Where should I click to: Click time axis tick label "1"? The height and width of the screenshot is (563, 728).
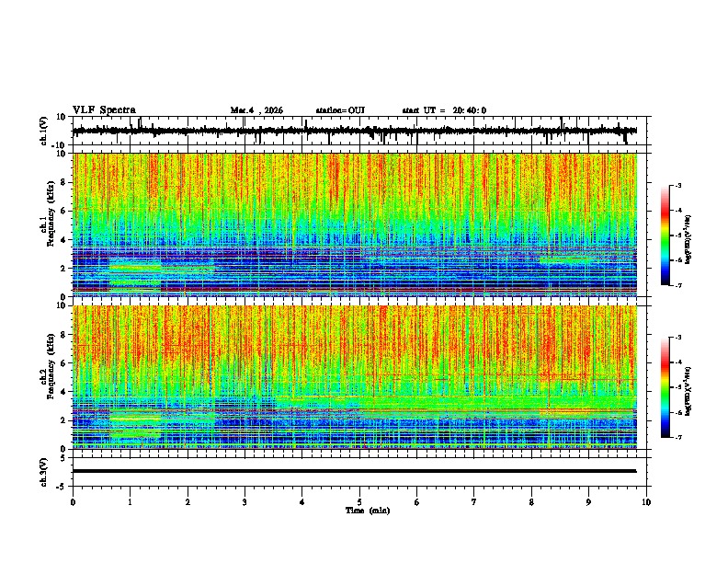coord(130,502)
